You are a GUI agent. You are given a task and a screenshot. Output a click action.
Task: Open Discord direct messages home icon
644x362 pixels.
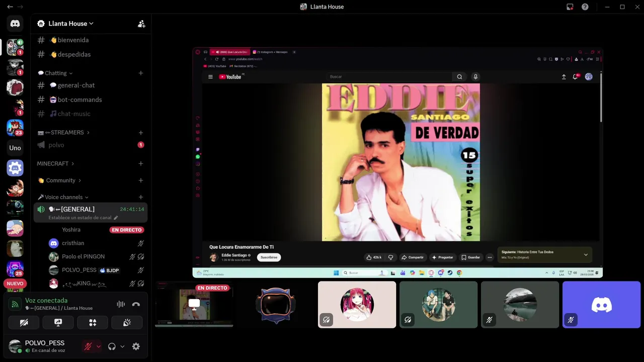(15, 24)
